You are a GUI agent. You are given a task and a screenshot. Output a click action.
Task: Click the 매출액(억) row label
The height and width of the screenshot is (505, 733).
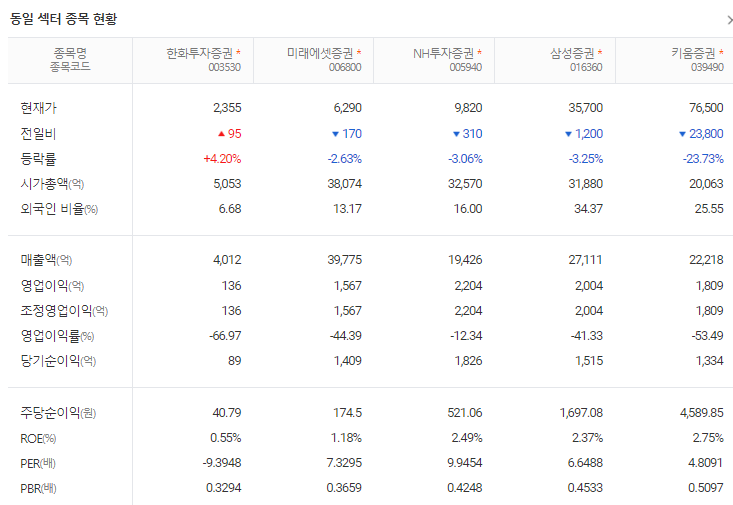point(46,260)
